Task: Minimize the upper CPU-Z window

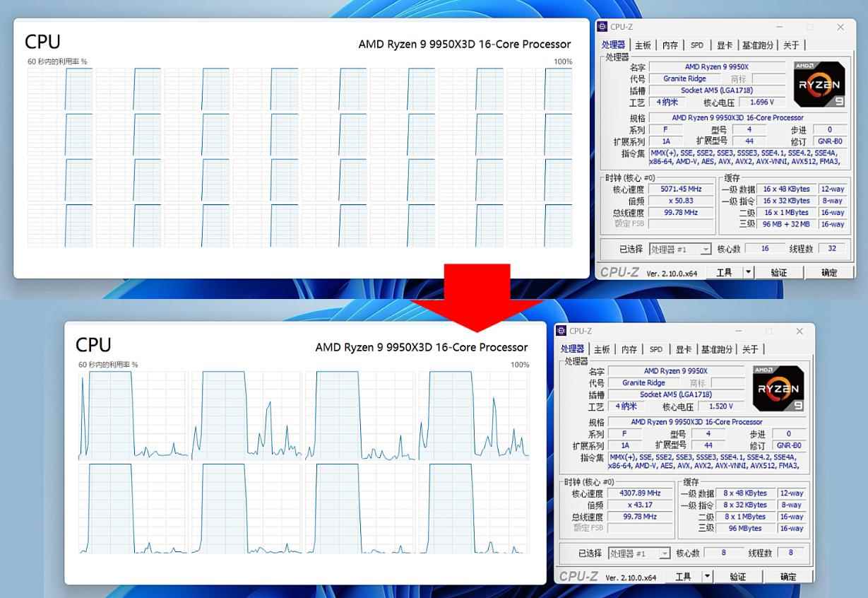Action: tap(780, 27)
